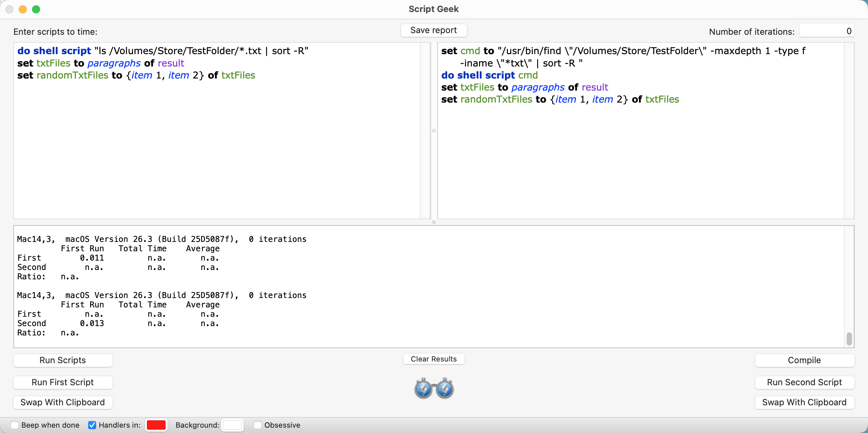868x433 pixels.
Task: Click the Number of iterations field
Action: click(826, 31)
